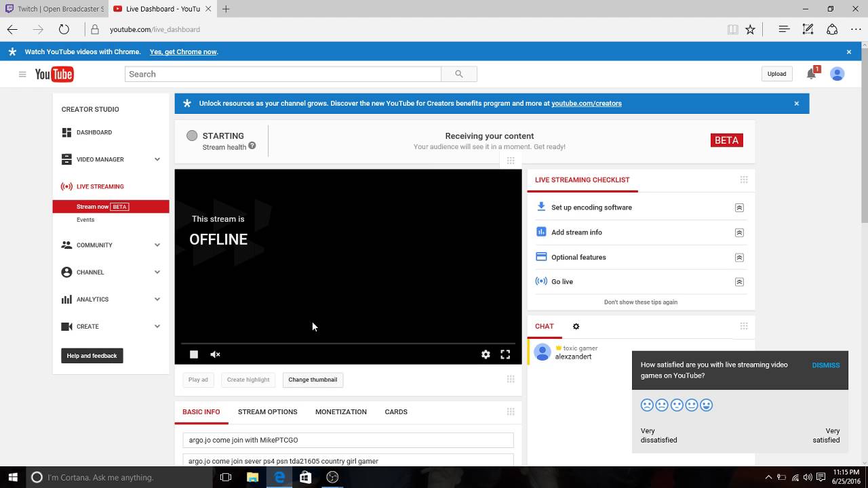Collapse the Set up encoding software tip
This screenshot has width=868, height=488.
point(739,208)
